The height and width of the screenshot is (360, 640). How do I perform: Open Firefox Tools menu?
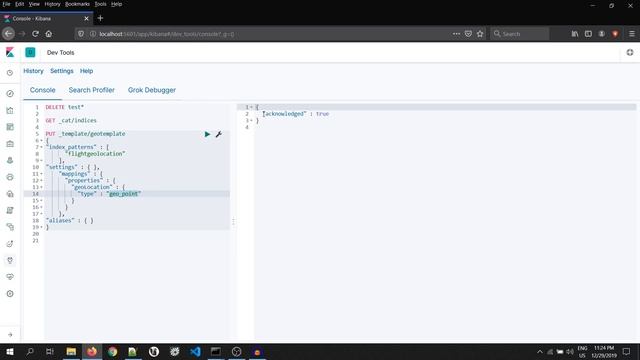pos(100,4)
